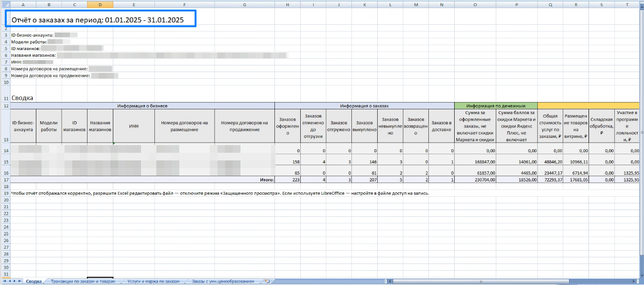Open the Заказы с умн.ценообразованием tab
This screenshot has width=644, height=285.
click(223, 282)
